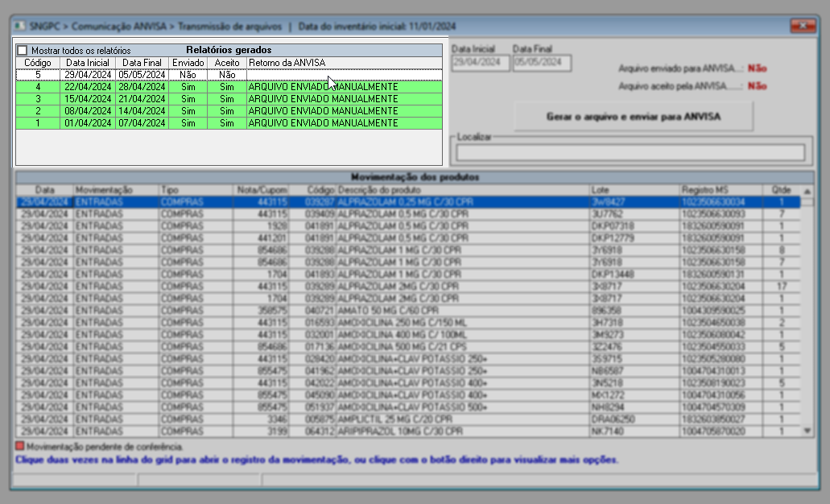Click the lot cell NB6587
Image resolution: width=830 pixels, height=504 pixels.
click(634, 371)
